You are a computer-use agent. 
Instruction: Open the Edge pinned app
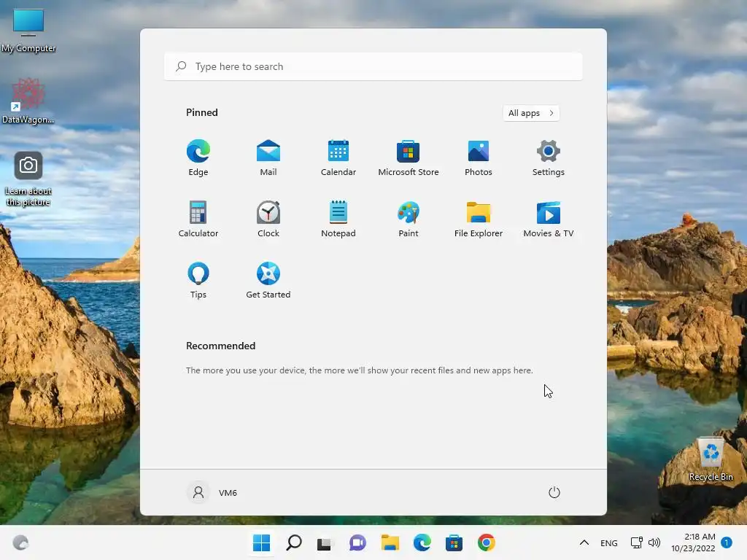point(198,158)
